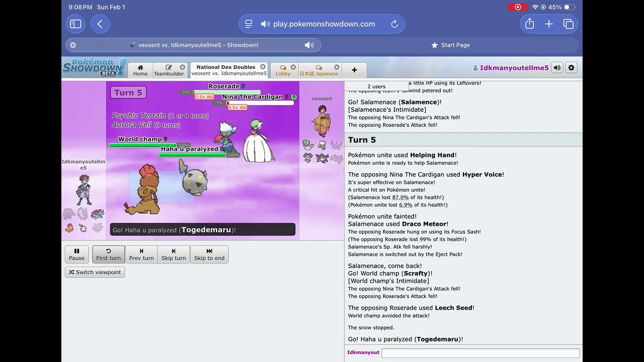Screen dimensions: 644x362
Task: Expand the 2 users list
Action: tap(376, 86)
